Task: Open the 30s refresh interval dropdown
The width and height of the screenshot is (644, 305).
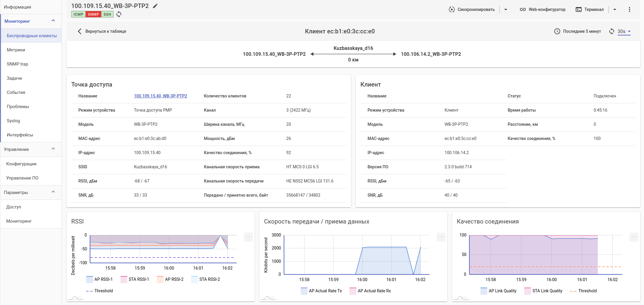Action: [x=624, y=31]
